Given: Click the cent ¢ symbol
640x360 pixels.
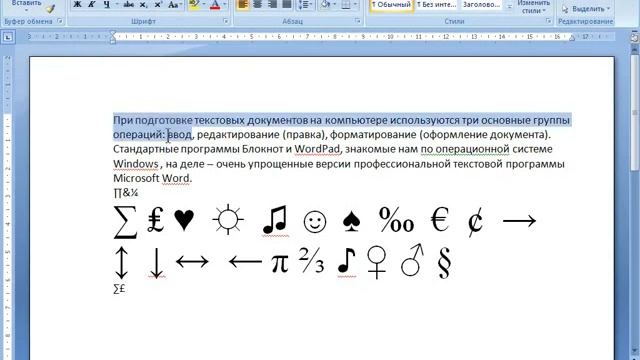Looking at the screenshot, I should 476,222.
